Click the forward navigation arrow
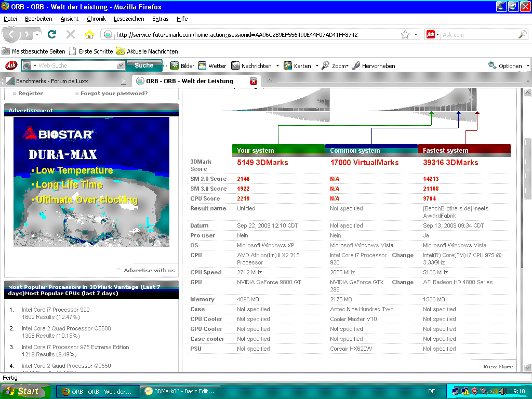The height and width of the screenshot is (399, 532). pyautogui.click(x=26, y=34)
